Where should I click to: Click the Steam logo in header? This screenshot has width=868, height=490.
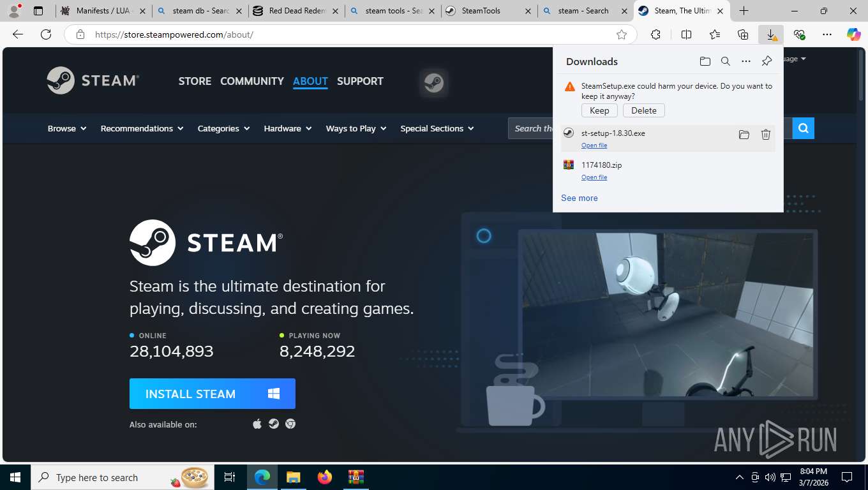click(93, 80)
